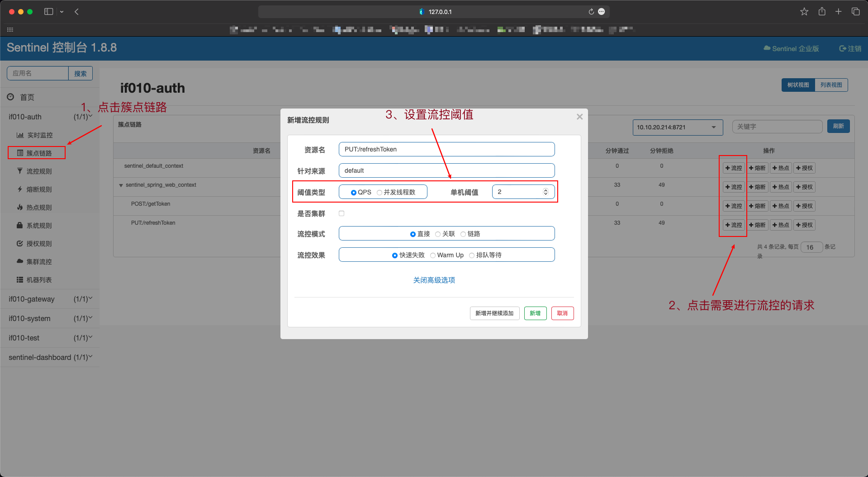Select 关联 flow control mode
Viewport: 868px width, 477px height.
point(438,234)
